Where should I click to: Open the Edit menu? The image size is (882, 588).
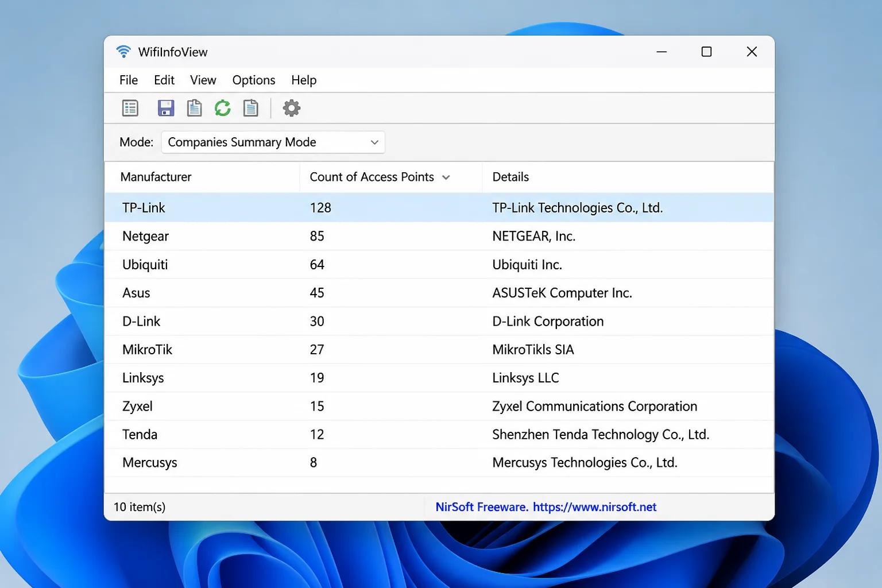click(164, 80)
